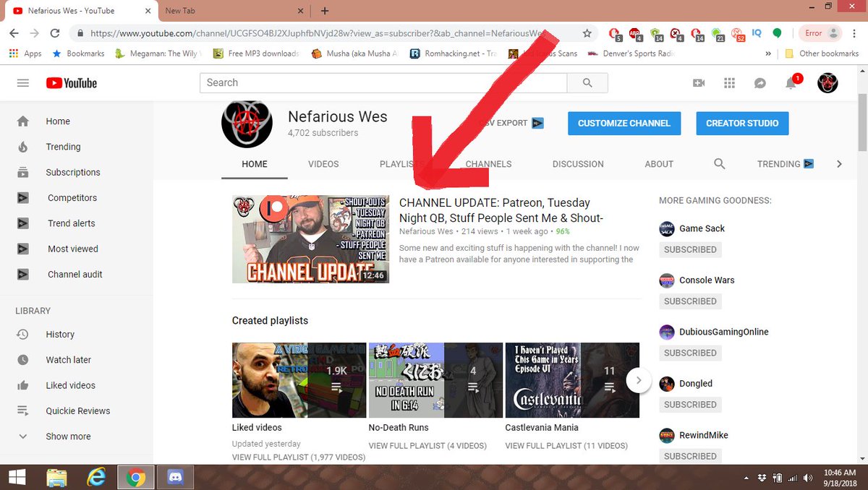This screenshot has width=868, height=490.
Task: Show hidden system tray icons
Action: pyautogui.click(x=747, y=478)
